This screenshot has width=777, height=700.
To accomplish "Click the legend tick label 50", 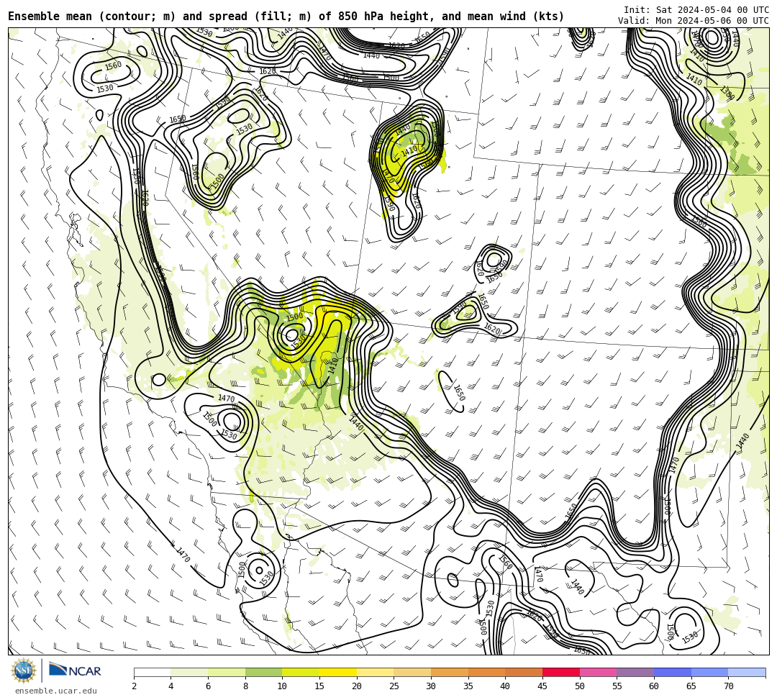I will tap(580, 686).
